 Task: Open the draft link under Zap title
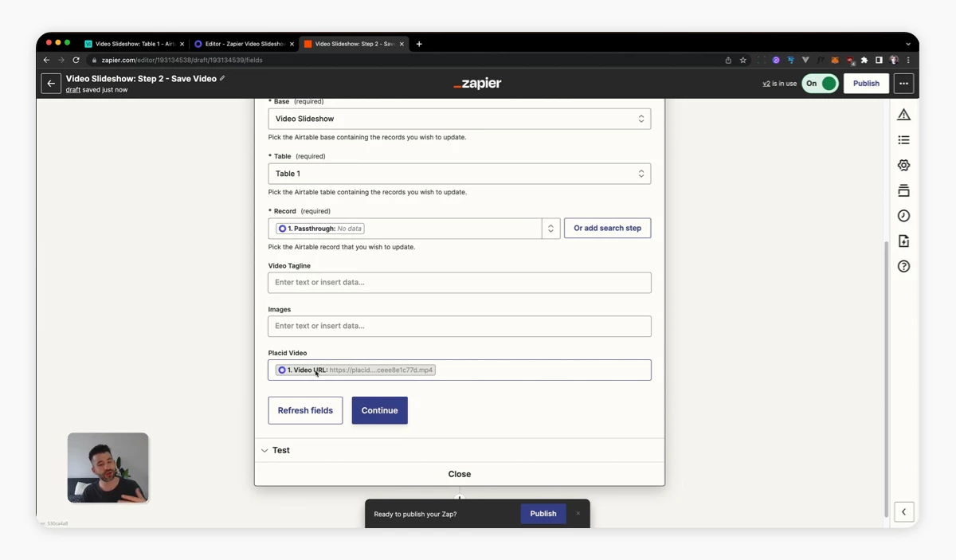point(73,90)
